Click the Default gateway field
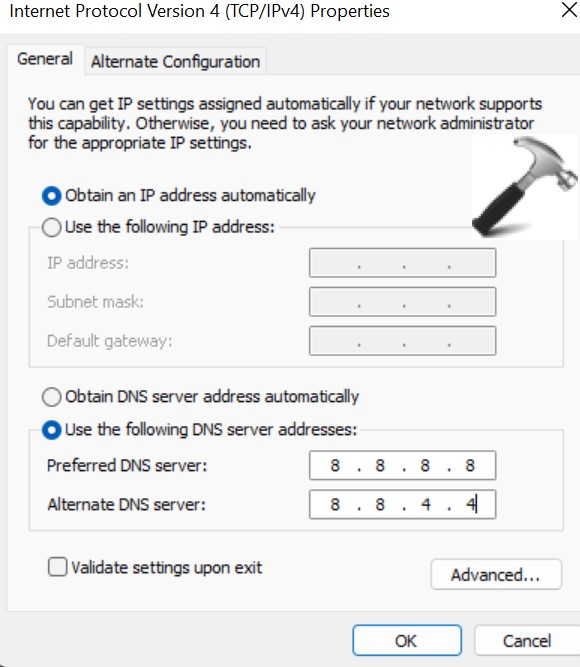The width and height of the screenshot is (580, 667). click(403, 341)
